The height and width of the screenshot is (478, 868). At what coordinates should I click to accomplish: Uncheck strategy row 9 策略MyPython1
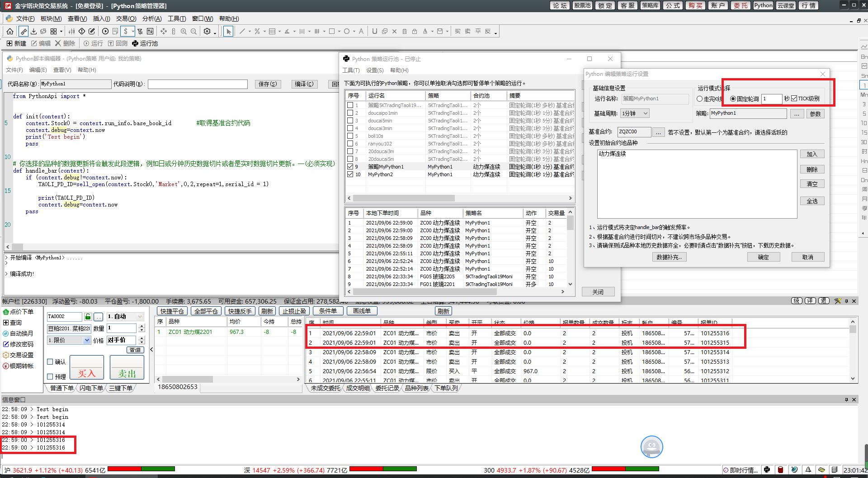pos(350,167)
